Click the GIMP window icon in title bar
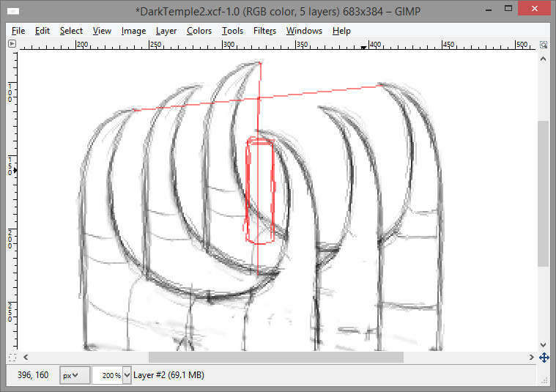 tap(12, 11)
